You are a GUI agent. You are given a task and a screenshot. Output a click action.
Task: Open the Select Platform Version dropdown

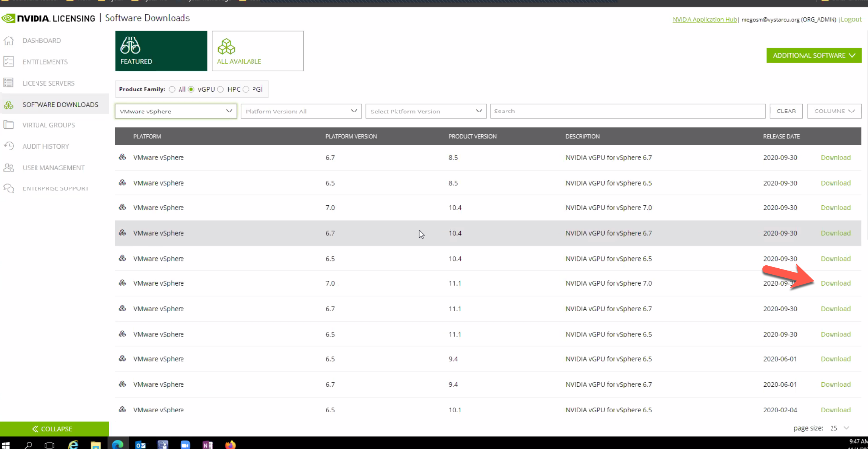click(426, 112)
